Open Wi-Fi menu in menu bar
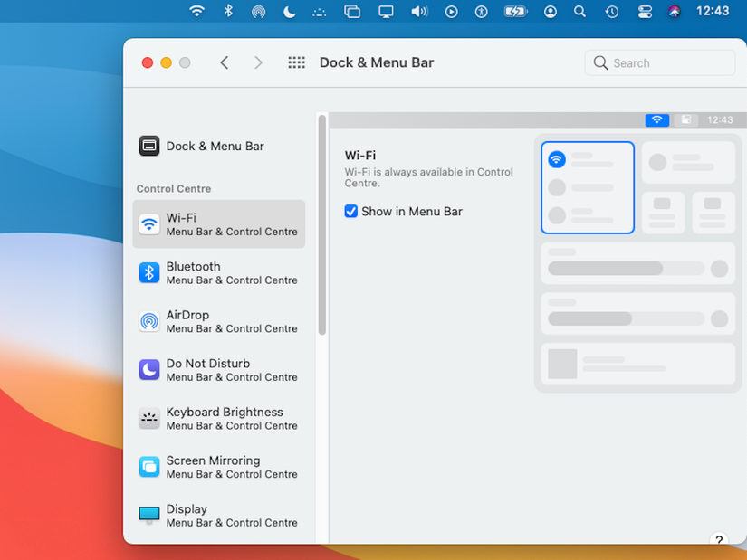This screenshot has height=560, width=747. tap(196, 12)
